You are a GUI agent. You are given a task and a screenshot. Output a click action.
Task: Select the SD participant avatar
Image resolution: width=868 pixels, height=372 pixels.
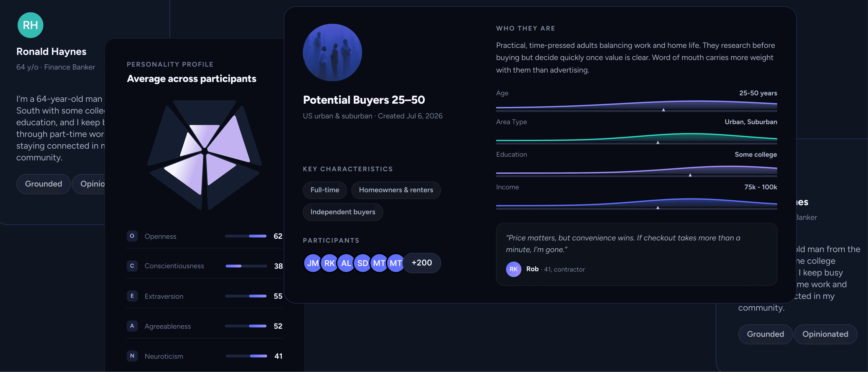pos(362,263)
